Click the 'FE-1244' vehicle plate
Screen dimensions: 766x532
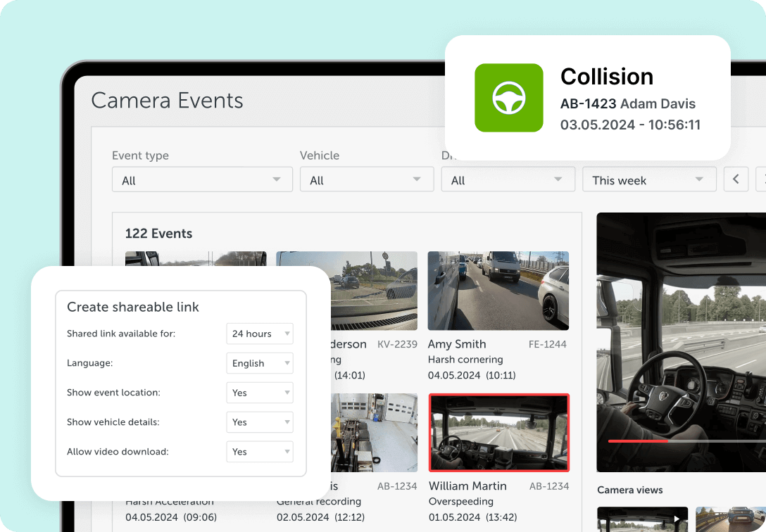[x=548, y=345]
